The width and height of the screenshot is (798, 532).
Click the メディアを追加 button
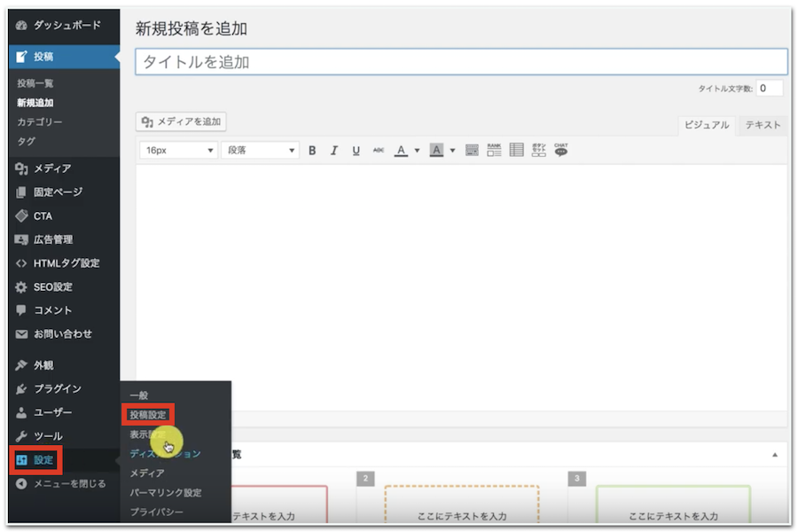(182, 121)
